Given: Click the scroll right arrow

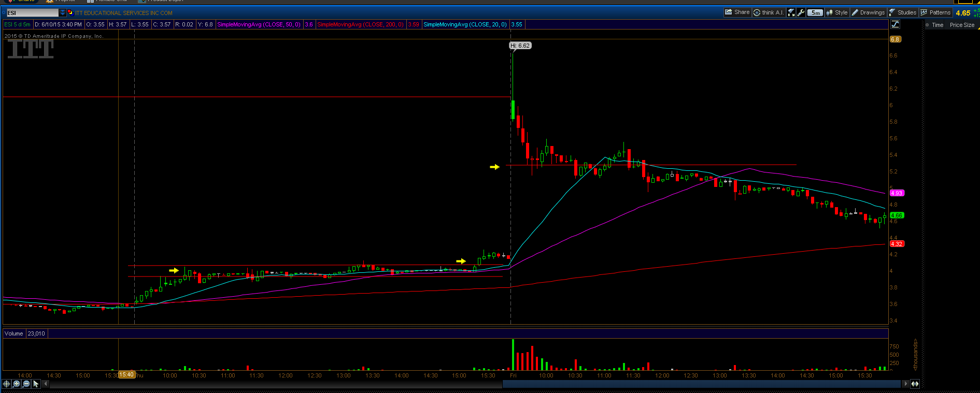Looking at the screenshot, I should coord(905,384).
